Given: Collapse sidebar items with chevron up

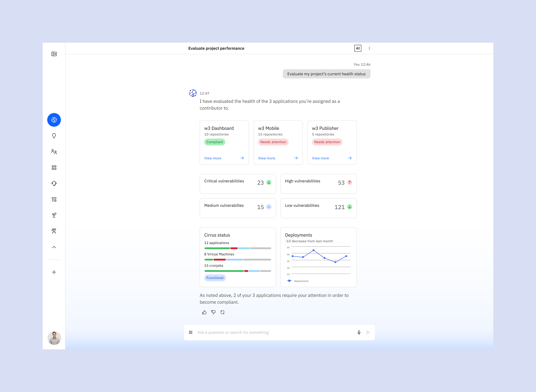Looking at the screenshot, I should [x=54, y=247].
